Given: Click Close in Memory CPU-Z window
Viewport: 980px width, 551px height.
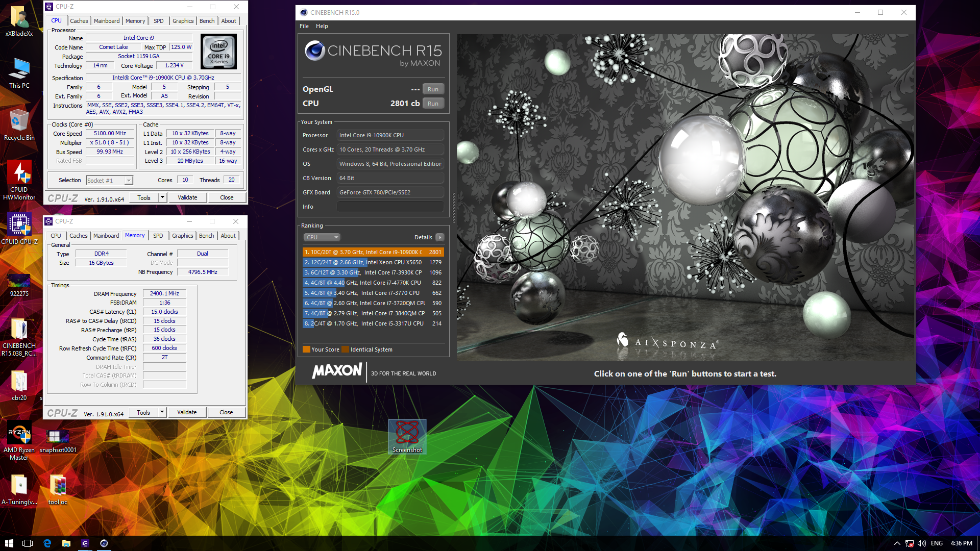Looking at the screenshot, I should pyautogui.click(x=226, y=412).
